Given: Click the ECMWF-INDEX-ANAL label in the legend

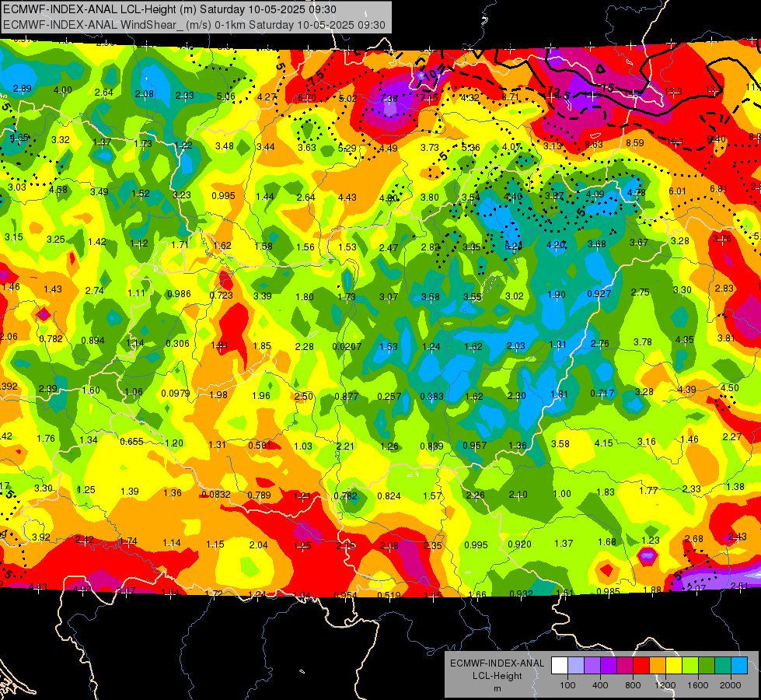Looking at the screenshot, I should (x=497, y=663).
